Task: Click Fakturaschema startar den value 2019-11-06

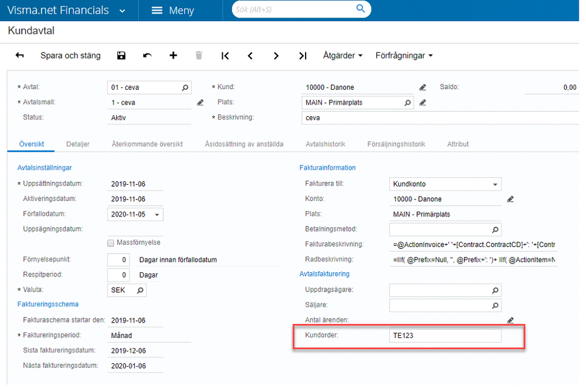Action: tap(128, 320)
